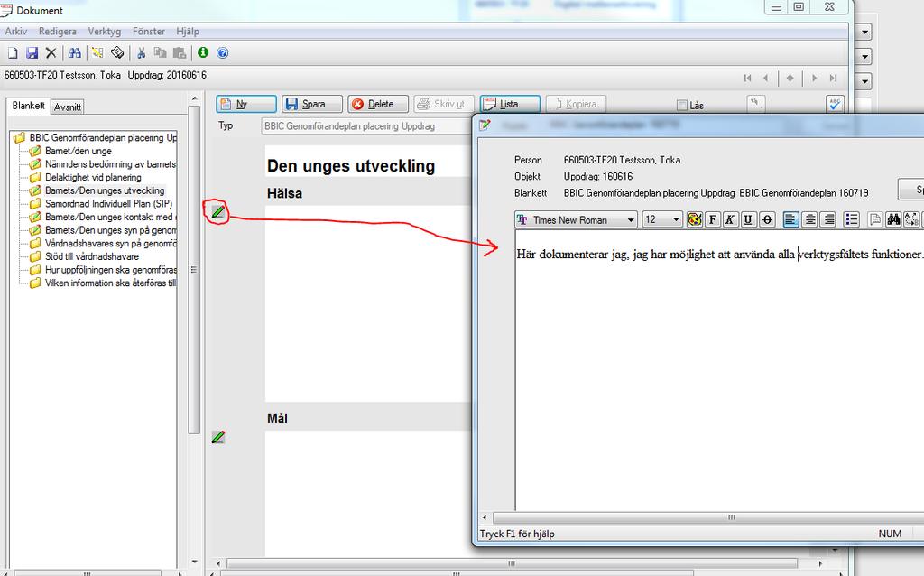Toggle underline U formatting button

pyautogui.click(x=748, y=220)
